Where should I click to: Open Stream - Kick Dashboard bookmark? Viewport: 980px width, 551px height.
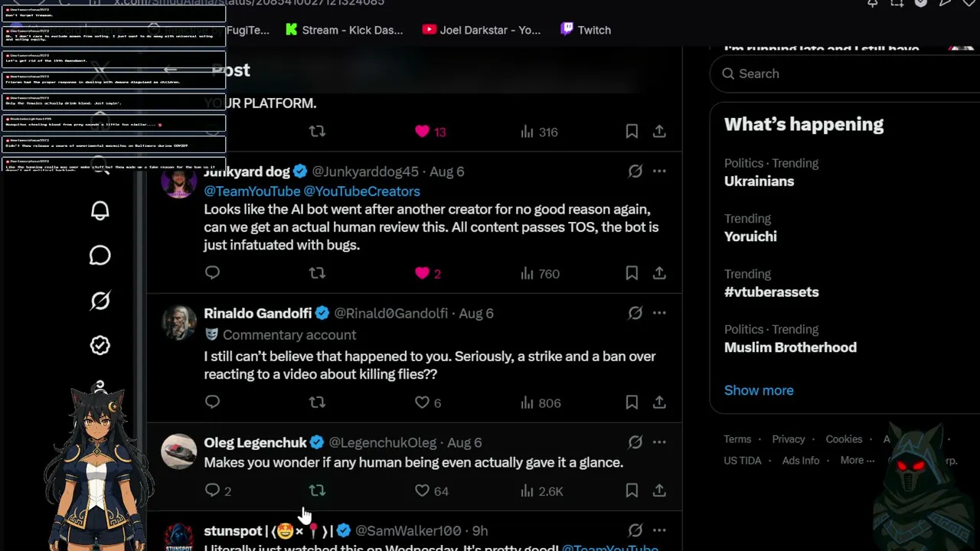(x=344, y=30)
